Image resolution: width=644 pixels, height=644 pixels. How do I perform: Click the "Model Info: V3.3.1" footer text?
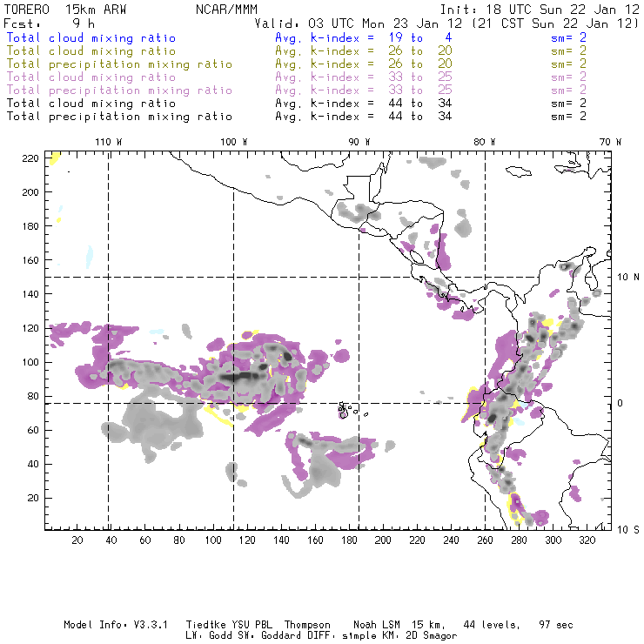click(x=116, y=625)
